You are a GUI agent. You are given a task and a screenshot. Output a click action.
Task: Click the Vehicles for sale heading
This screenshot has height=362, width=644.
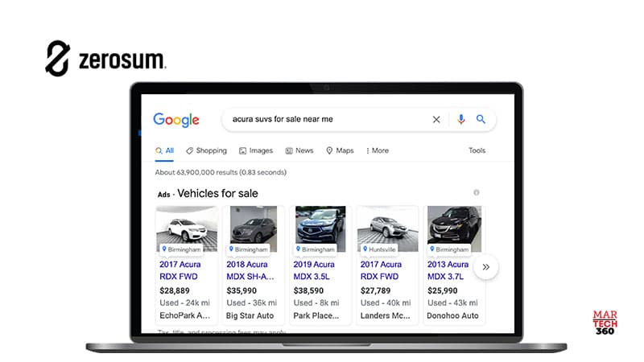217,193
